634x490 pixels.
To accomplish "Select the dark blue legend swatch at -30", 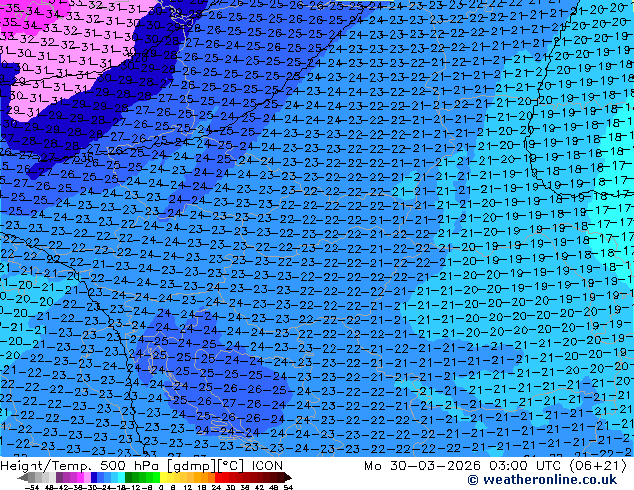I will [x=94, y=478].
